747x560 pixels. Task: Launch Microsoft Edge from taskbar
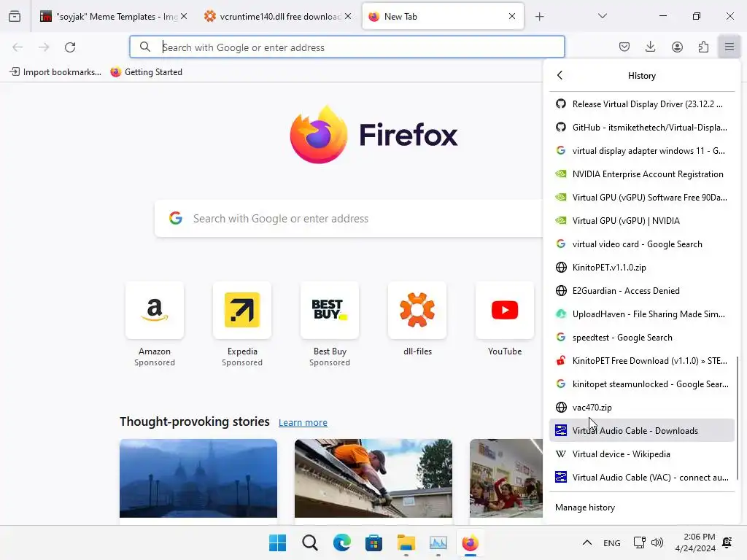[341, 542]
